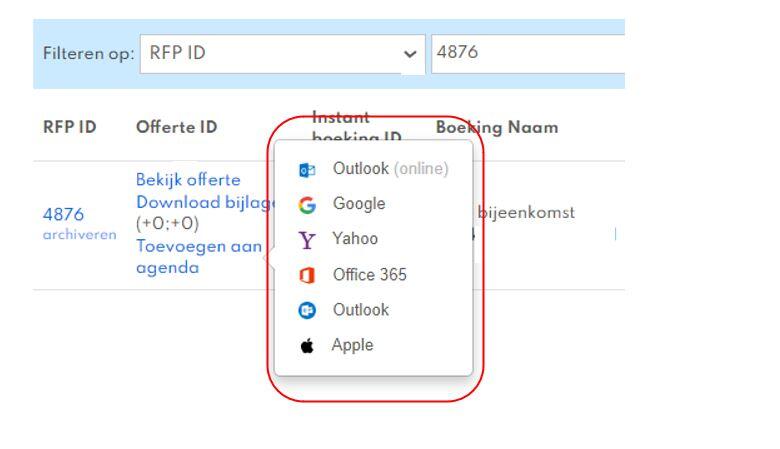
Task: Expand the filter chevron arrow
Action: click(x=410, y=54)
